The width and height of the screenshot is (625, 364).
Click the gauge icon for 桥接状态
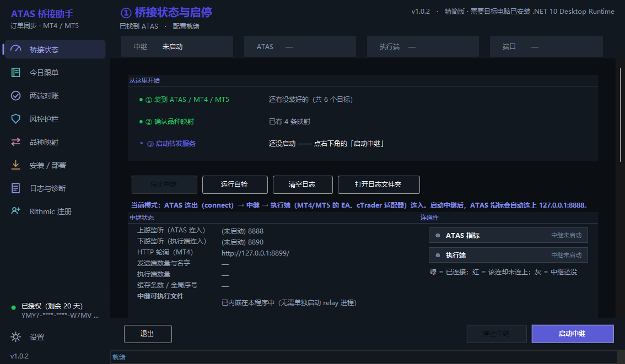[15, 49]
